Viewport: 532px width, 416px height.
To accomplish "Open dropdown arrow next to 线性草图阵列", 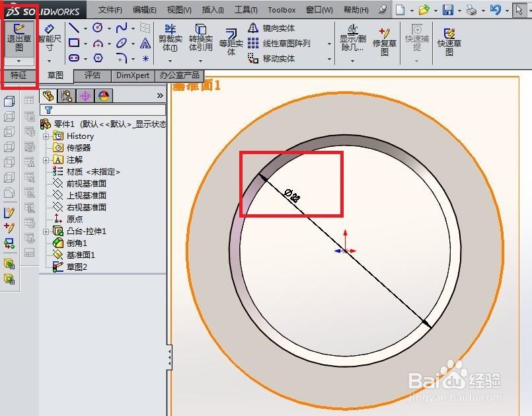I will (x=329, y=44).
